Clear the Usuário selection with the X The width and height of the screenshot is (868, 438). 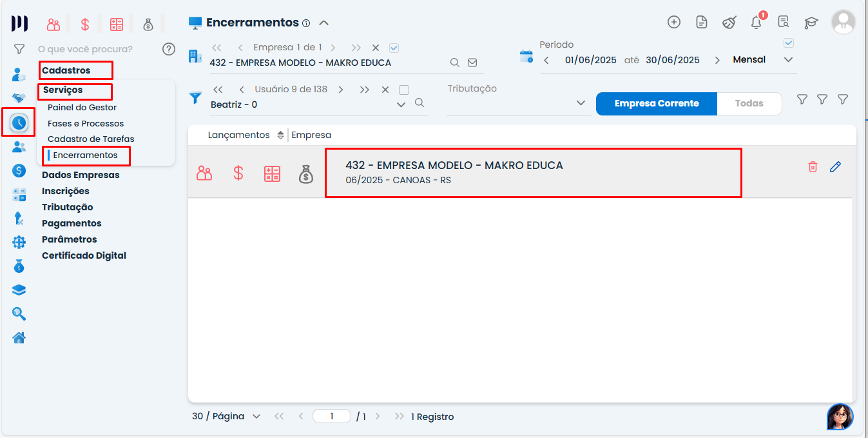(385, 90)
